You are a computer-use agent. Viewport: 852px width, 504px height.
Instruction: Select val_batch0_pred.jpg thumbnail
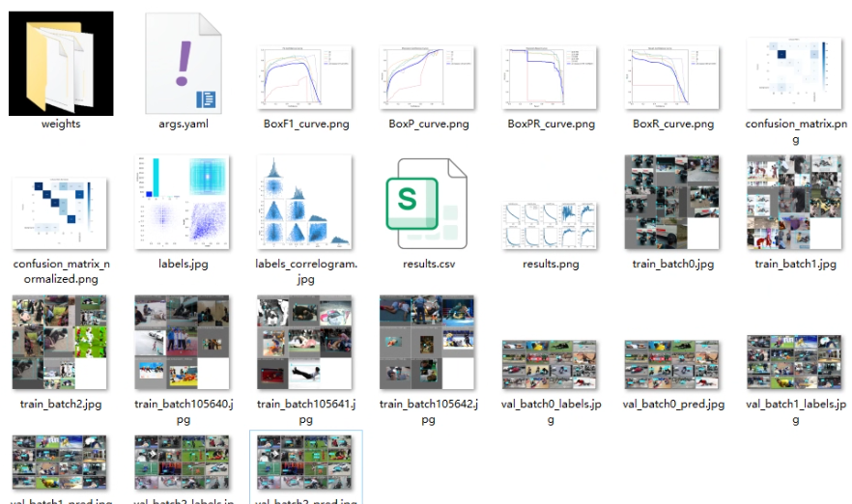[672, 365]
